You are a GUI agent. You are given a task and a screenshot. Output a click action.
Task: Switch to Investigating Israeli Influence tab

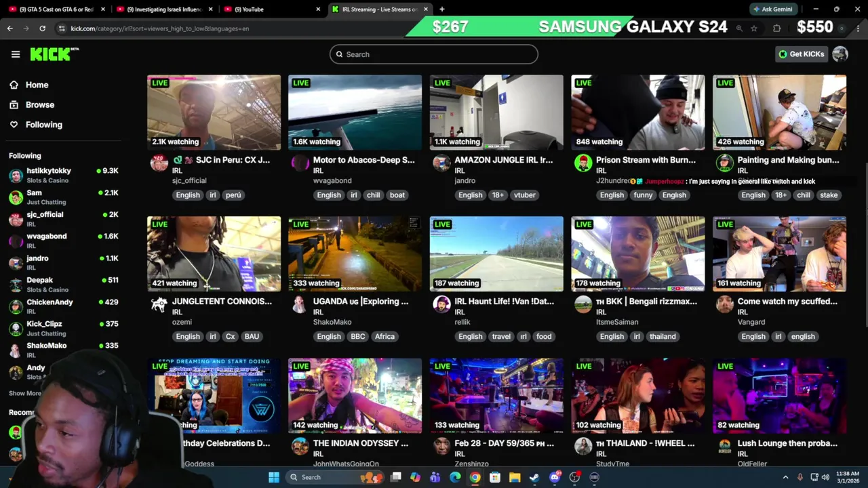pyautogui.click(x=164, y=9)
